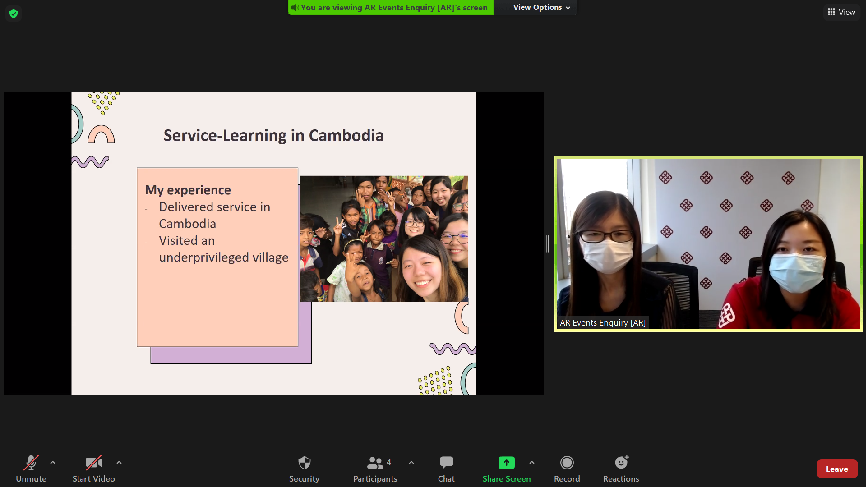Open the View Options dropdown
This screenshot has height=487, width=868.
(x=541, y=8)
